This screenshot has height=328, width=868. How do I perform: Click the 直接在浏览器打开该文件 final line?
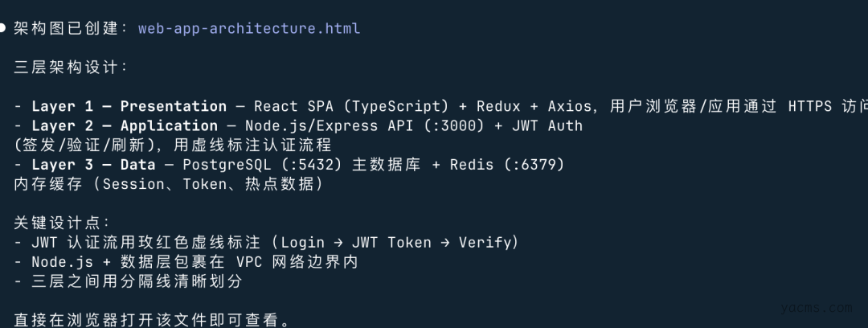click(153, 321)
